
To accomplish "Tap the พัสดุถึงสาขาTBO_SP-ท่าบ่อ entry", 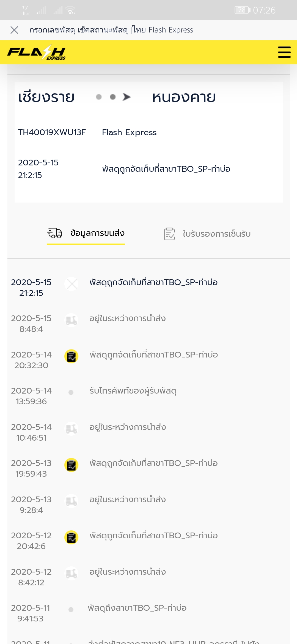I will (x=137, y=608).
